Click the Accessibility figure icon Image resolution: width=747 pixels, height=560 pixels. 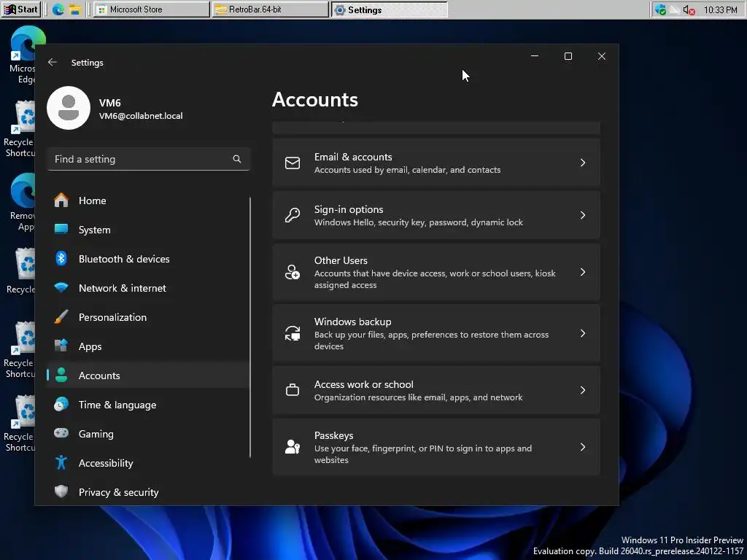(61, 462)
